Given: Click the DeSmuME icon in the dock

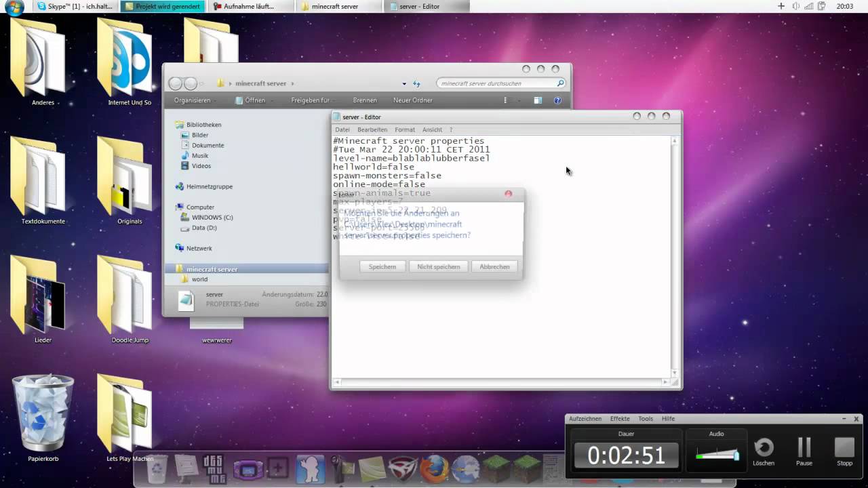Looking at the screenshot, I should click(x=216, y=468).
